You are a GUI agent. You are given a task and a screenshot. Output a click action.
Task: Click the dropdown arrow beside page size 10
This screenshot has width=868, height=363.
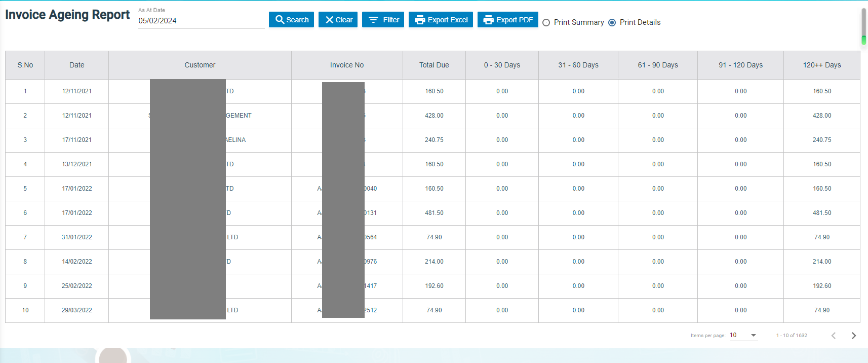click(754, 335)
